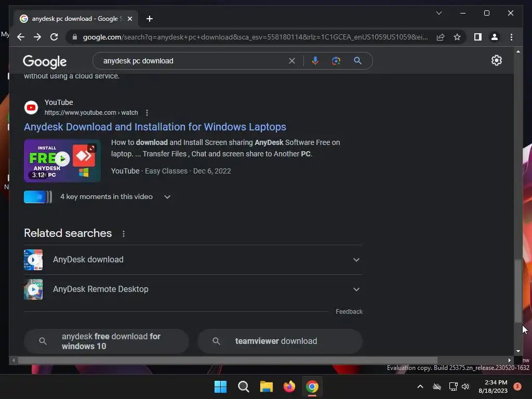This screenshot has width=532, height=399.
Task: Click the vertical scrollbar thumb
Action: pyautogui.click(x=518, y=291)
